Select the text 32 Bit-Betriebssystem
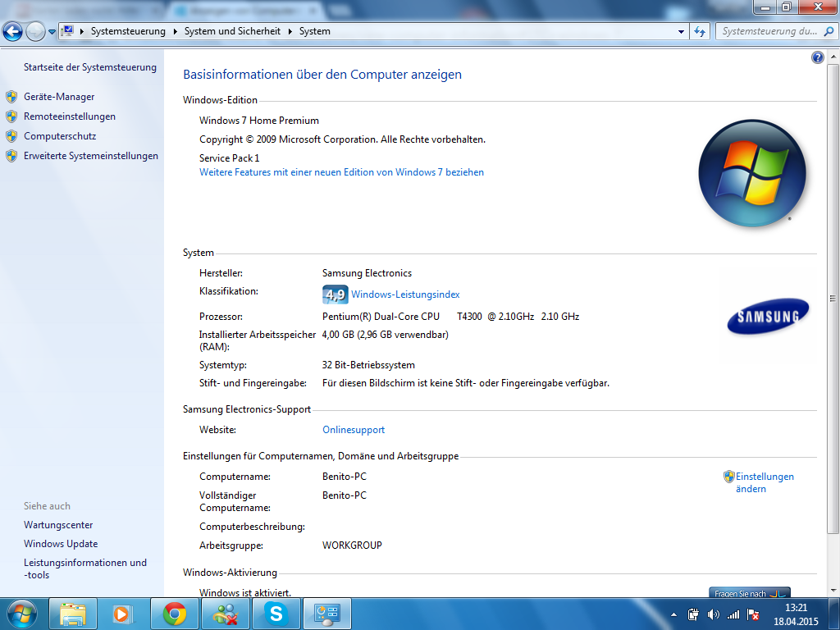Image resolution: width=840 pixels, height=630 pixels. 368,365
